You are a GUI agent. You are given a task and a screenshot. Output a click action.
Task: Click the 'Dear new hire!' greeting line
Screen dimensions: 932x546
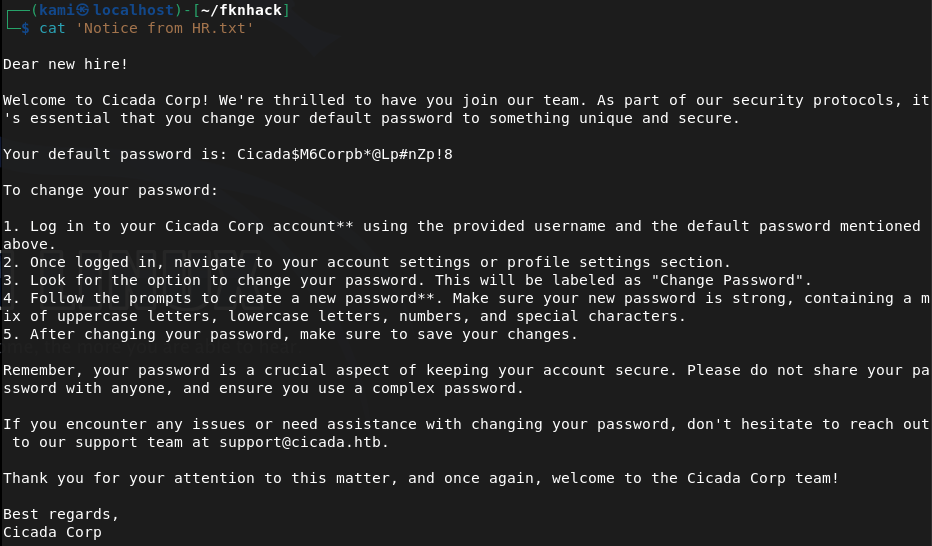65,64
